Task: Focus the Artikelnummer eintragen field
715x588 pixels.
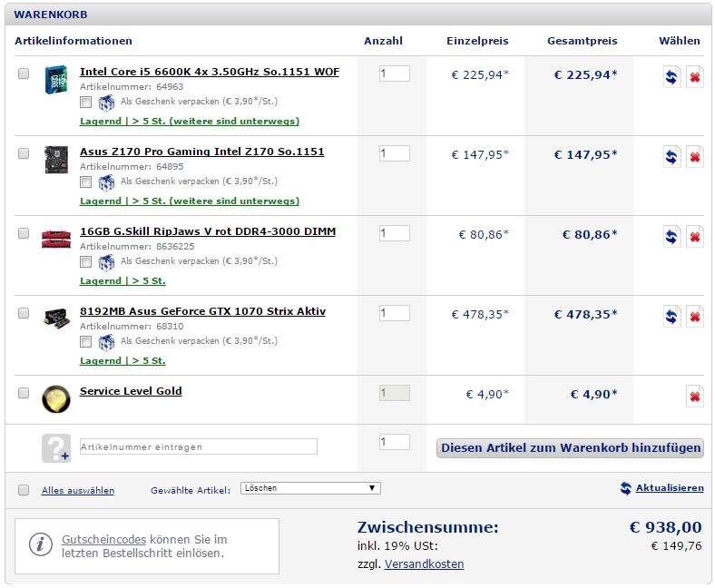Action: click(x=199, y=446)
